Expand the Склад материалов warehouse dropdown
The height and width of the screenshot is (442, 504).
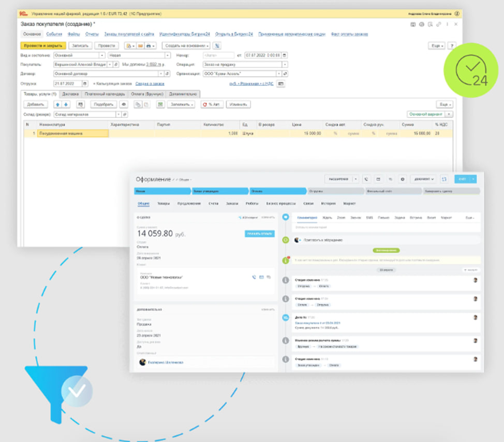click(x=118, y=114)
